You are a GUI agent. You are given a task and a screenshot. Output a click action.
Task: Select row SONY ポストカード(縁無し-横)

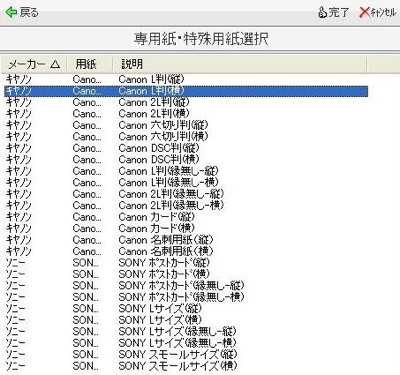pos(186,297)
